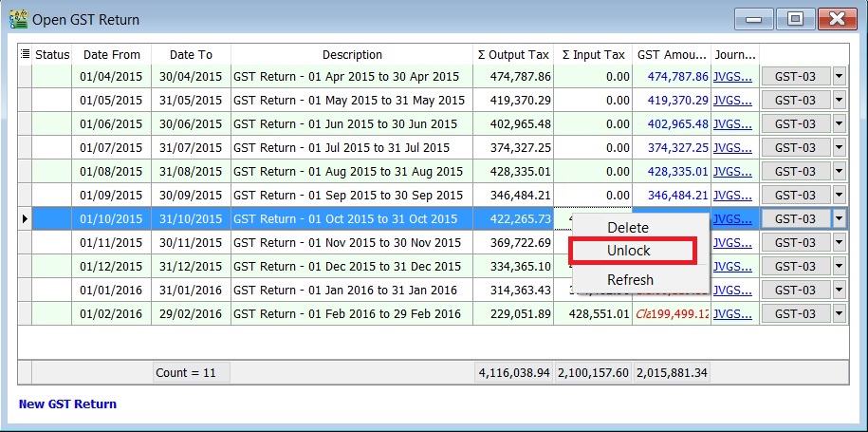Open GST-03 dropdown arrow for July 2015
Screen dimensions: 868x432
pos(839,148)
